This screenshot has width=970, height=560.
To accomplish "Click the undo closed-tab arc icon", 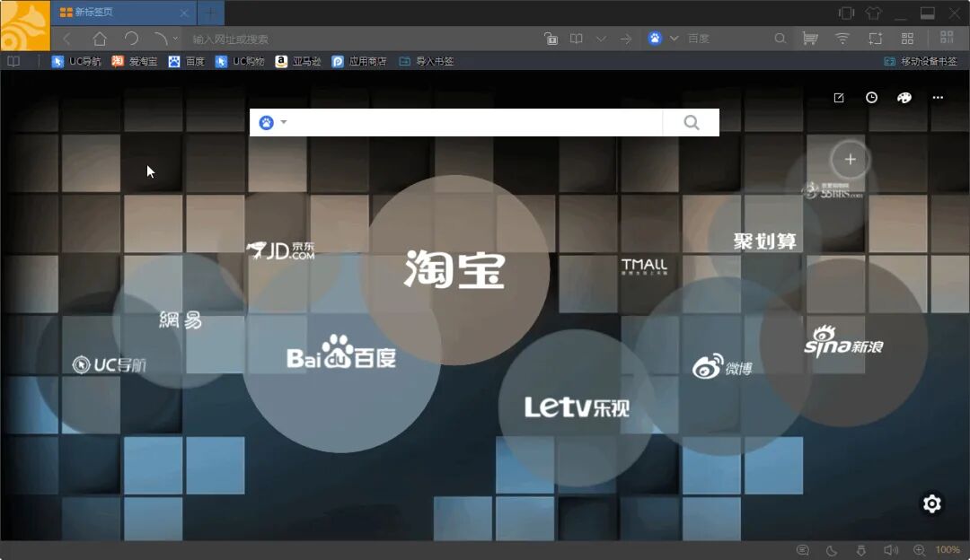I will click(160, 39).
